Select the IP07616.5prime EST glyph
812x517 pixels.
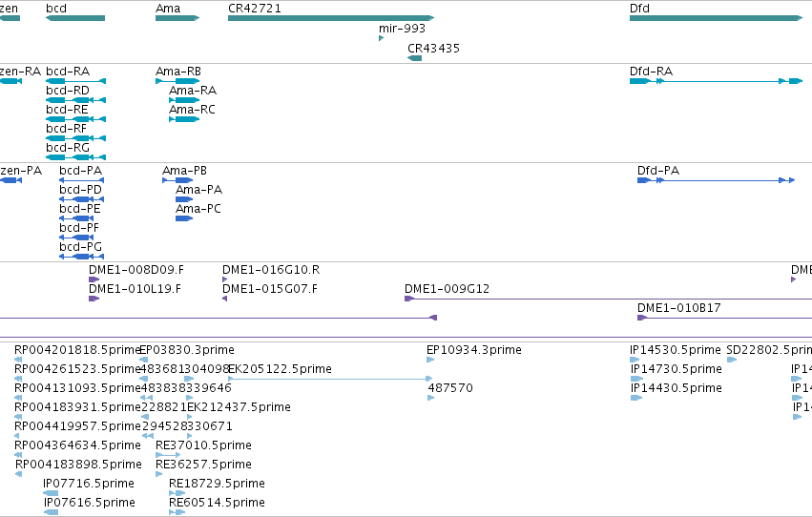51,512
